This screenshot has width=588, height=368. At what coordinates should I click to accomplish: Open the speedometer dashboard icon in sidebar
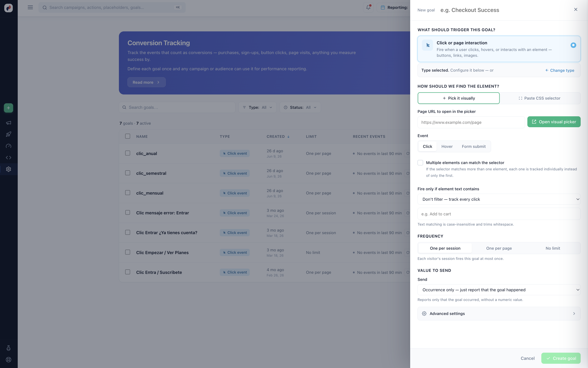pyautogui.click(x=9, y=146)
